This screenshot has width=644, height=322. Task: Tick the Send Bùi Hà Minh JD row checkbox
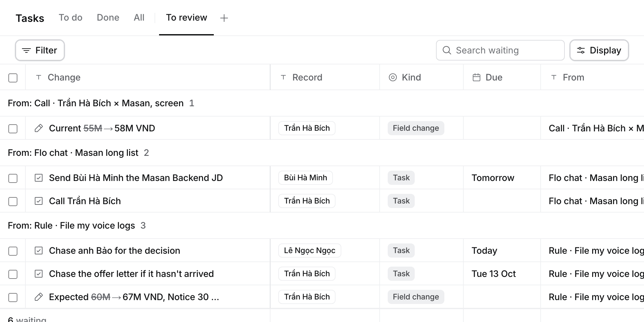[x=13, y=178]
